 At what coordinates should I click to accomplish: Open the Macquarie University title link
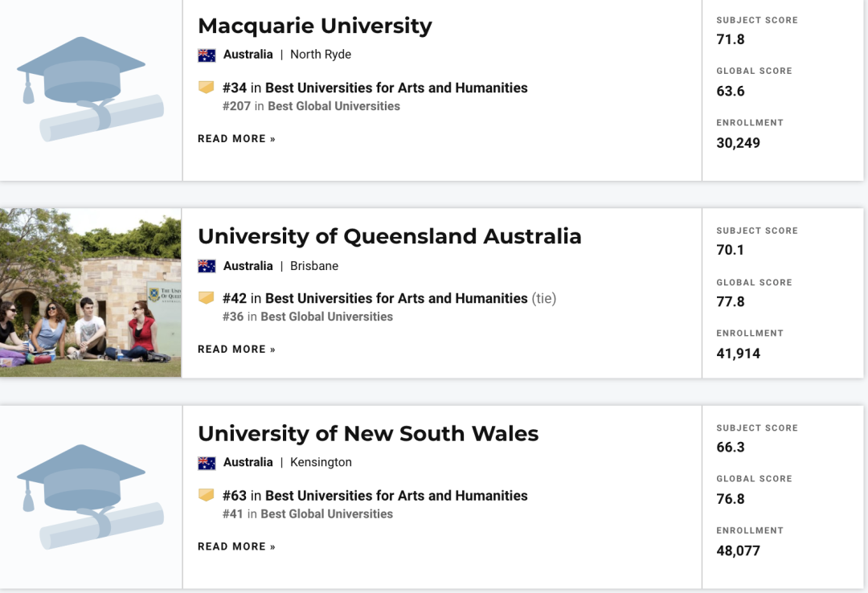(315, 26)
